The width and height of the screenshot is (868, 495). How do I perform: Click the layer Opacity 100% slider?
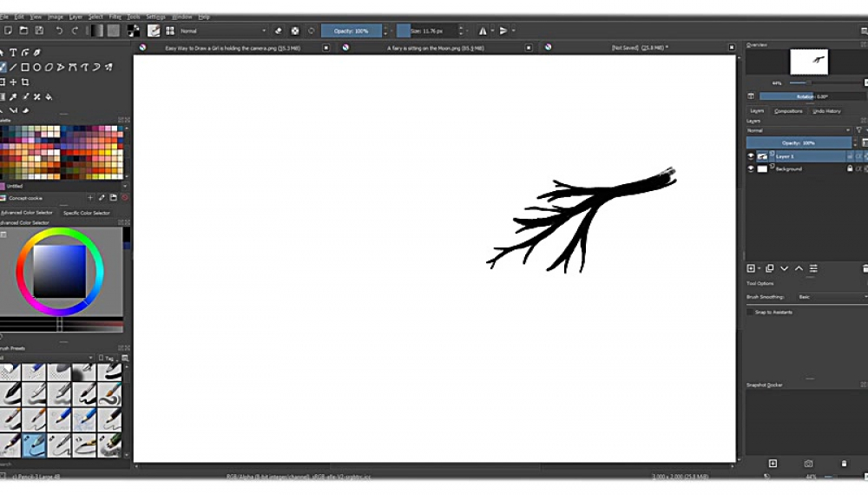coord(798,142)
